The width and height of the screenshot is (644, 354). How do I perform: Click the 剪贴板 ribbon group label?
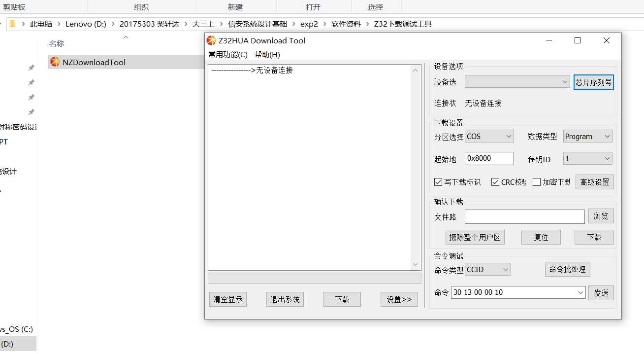pos(14,7)
